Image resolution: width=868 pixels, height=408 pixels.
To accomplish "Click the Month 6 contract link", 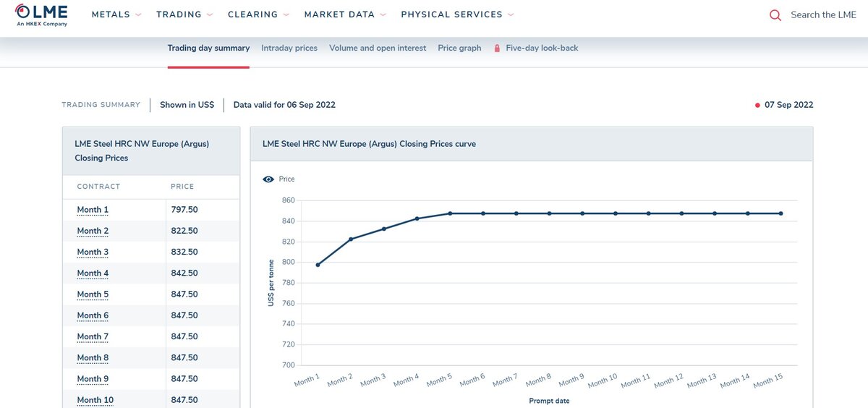I will pos(93,315).
